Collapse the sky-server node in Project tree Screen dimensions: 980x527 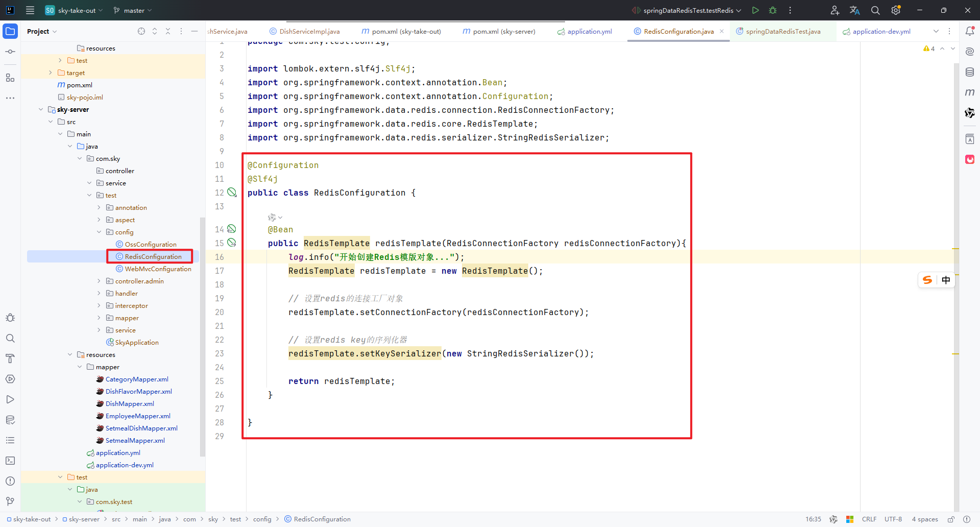[41, 109]
